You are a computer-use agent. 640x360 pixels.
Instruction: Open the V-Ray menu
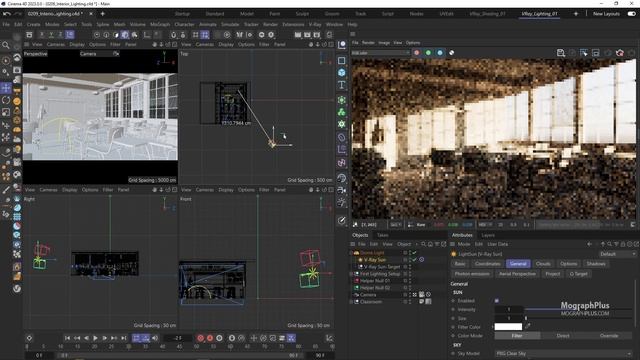(315, 24)
